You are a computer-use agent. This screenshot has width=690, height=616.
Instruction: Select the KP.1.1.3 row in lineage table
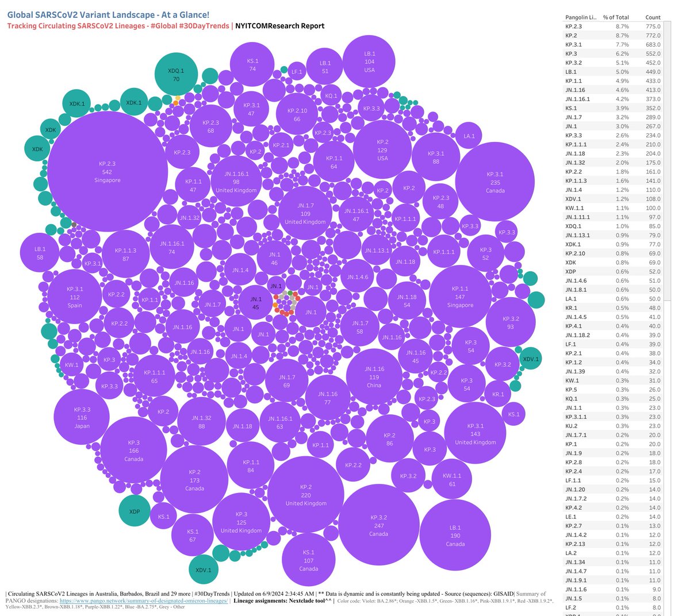[612, 180]
